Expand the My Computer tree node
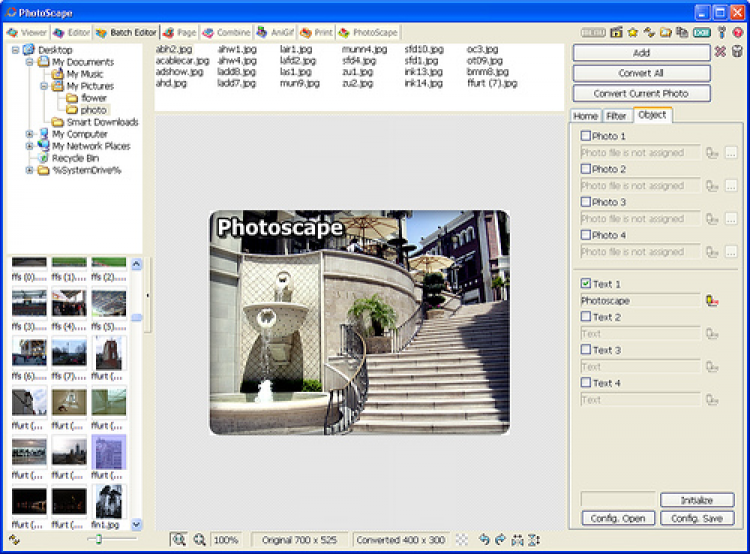Image resolution: width=750 pixels, height=554 pixels. 30,134
